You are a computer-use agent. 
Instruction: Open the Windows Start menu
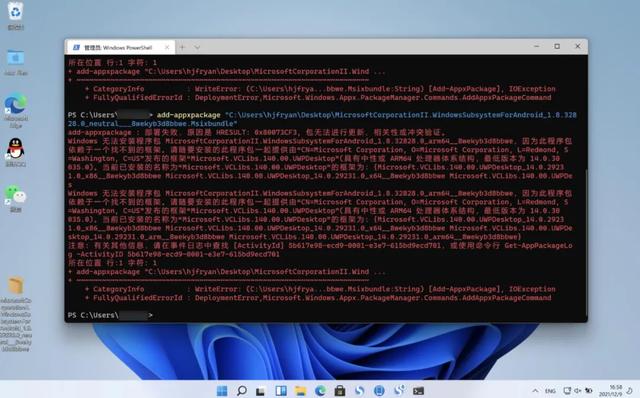point(222,391)
